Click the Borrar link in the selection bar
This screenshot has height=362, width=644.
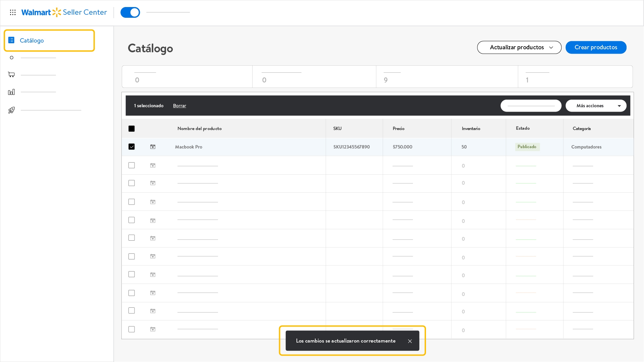(179, 106)
